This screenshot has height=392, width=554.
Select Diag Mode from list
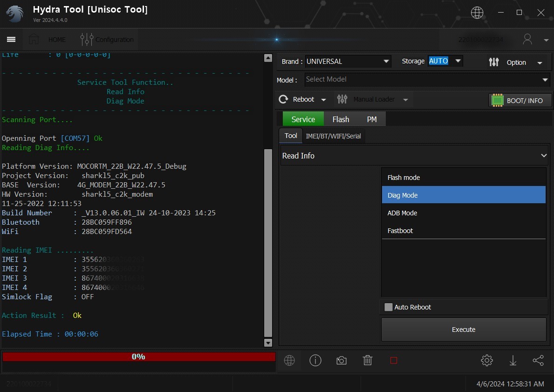[464, 195]
